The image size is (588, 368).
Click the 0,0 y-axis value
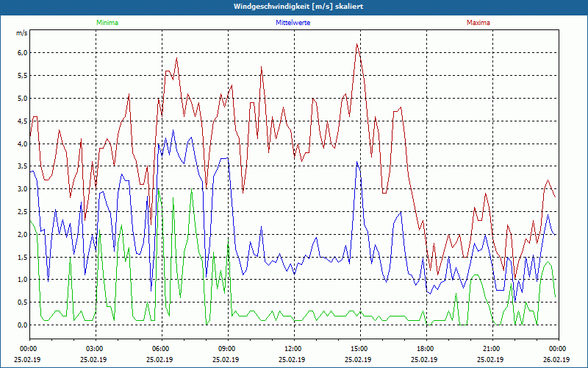coord(23,325)
